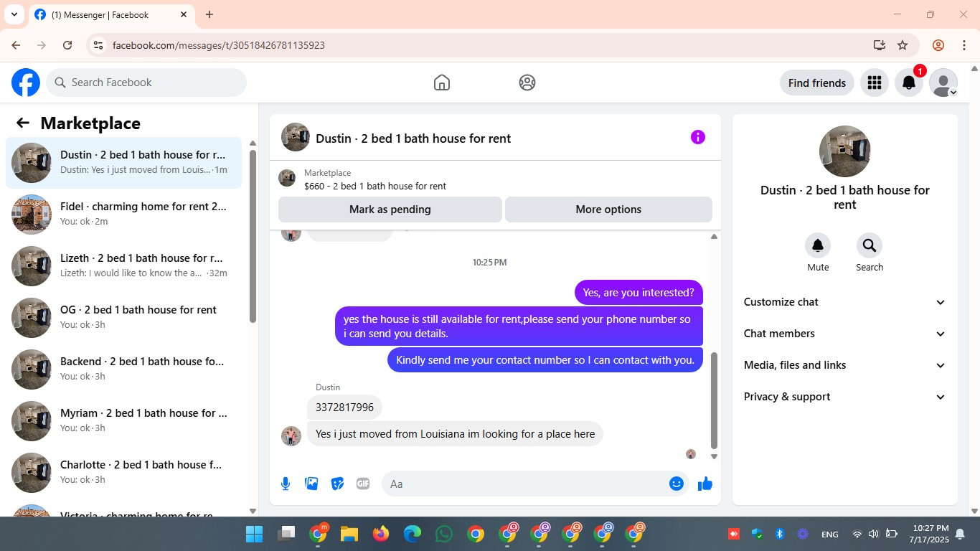Click the browser address bar URL

coord(219,45)
